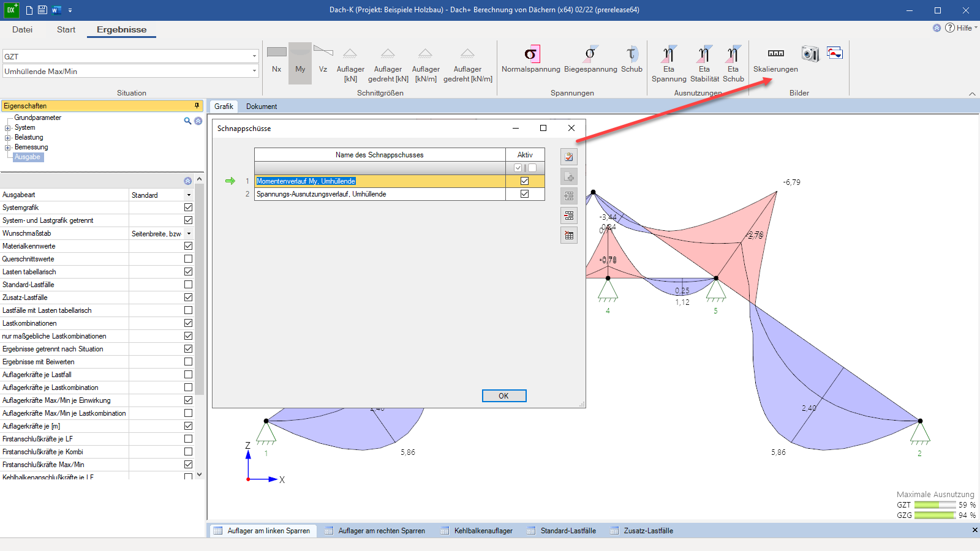Show Eta Schub utilization
980x551 pixels.
click(733, 64)
